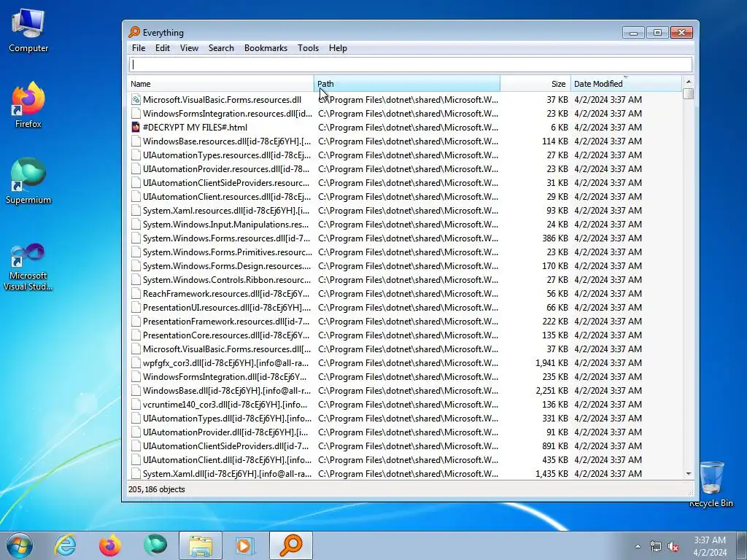Click file icon of WindowsBase.dll row
Screen dimensions: 747x560
click(136, 391)
